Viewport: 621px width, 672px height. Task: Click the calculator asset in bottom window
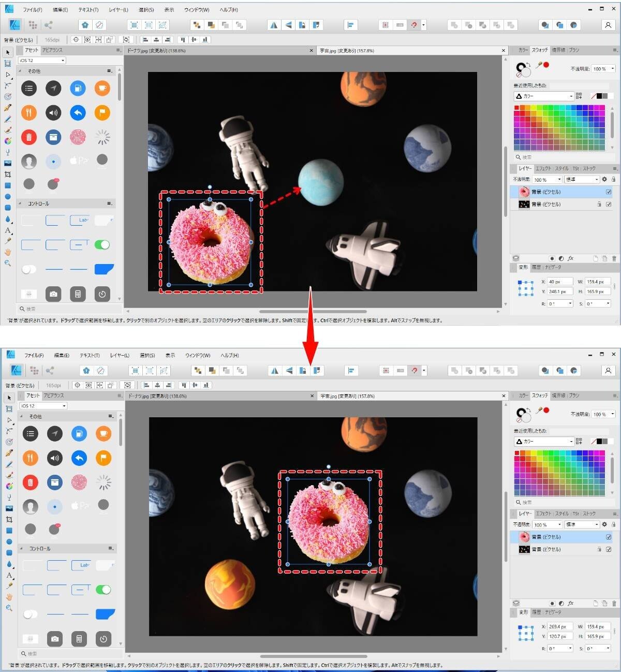click(79, 639)
